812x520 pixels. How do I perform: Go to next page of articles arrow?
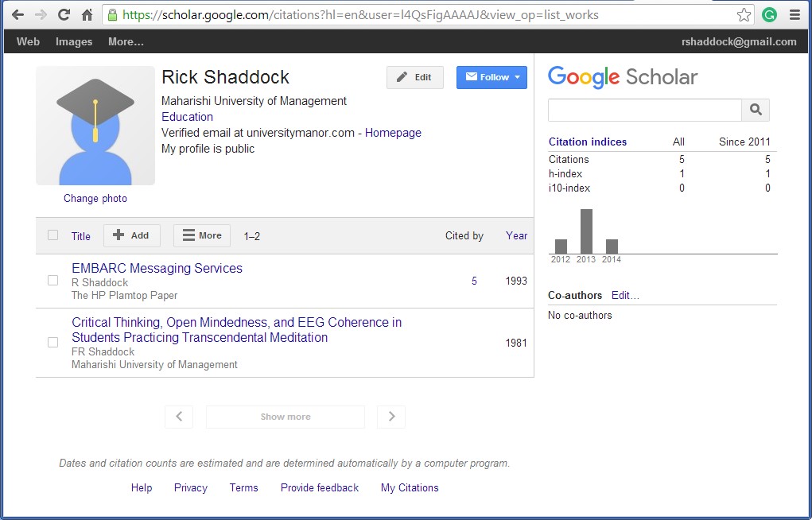pos(391,417)
